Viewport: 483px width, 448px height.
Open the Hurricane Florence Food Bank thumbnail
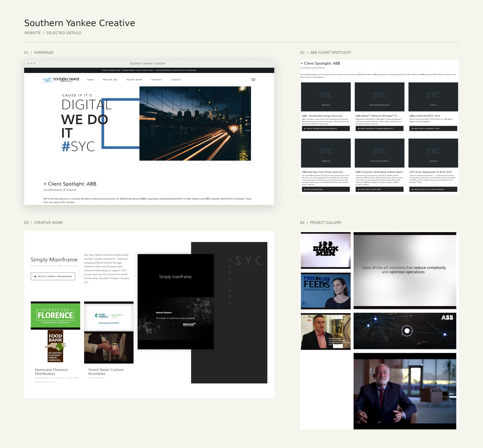(x=55, y=332)
